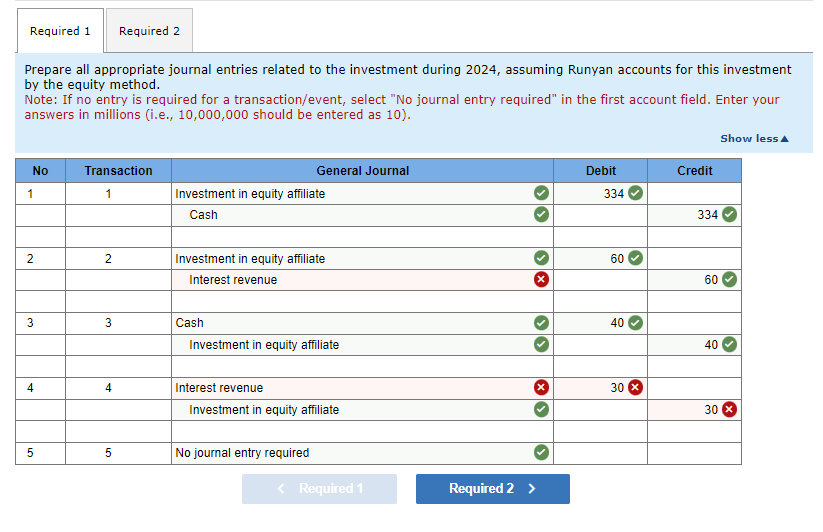Click the empty debit cell in transaction 5 row
Image resolution: width=823 pixels, height=532 pixels.
(x=600, y=453)
